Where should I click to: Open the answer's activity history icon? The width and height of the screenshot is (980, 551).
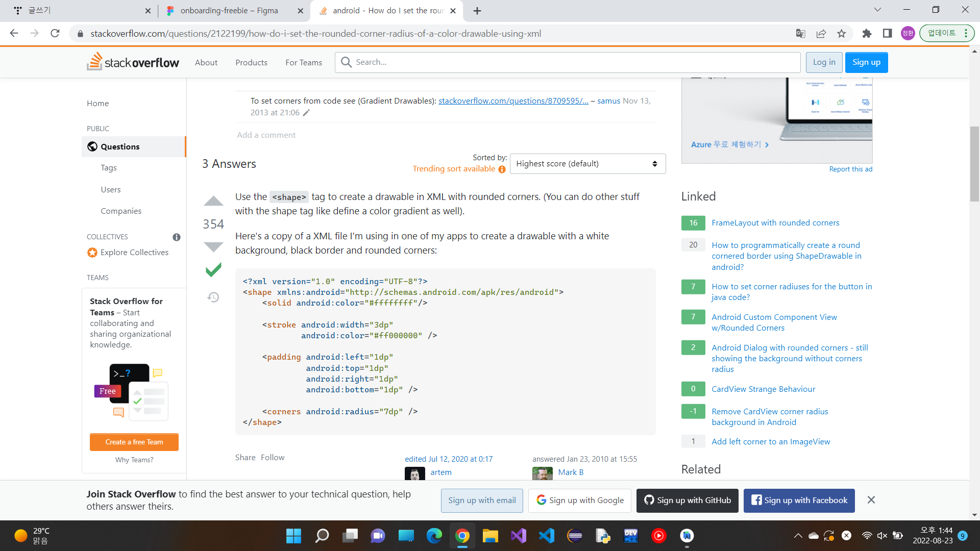213,297
